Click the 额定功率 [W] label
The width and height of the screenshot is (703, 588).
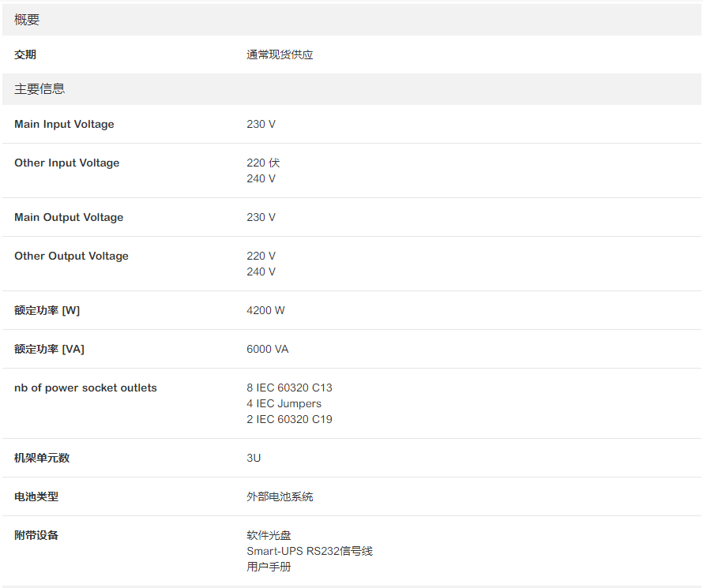47,310
